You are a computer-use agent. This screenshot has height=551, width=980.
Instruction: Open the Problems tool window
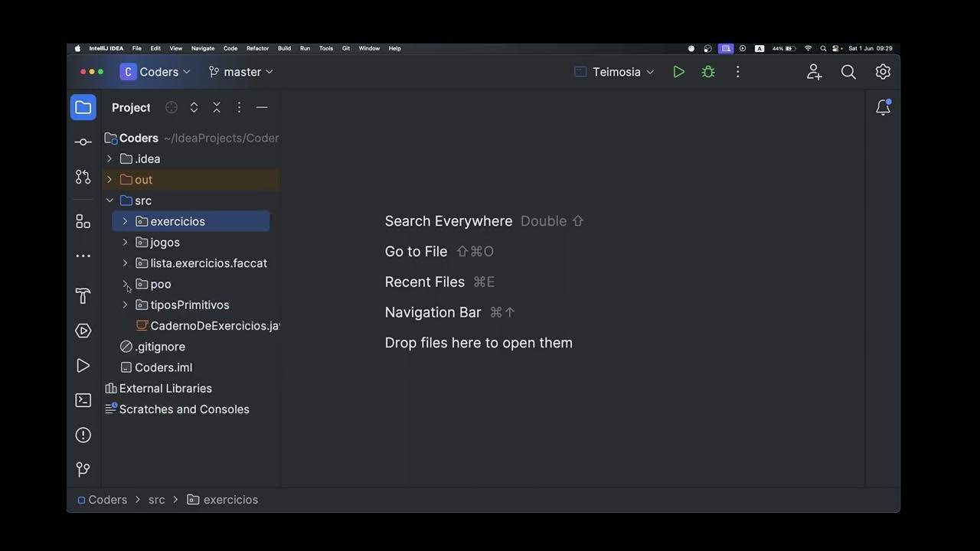[x=83, y=435]
